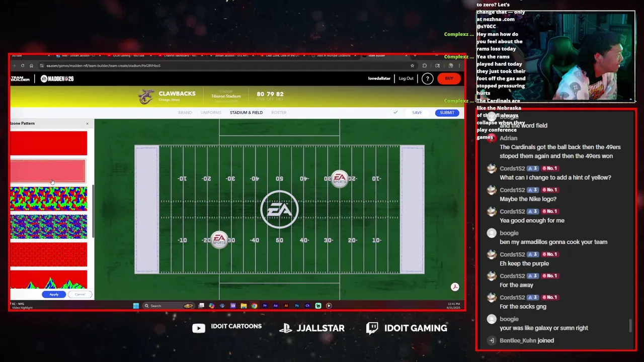Image resolution: width=644 pixels, height=362 pixels.
Task: Open File Explorer from the taskbar
Action: point(244,306)
